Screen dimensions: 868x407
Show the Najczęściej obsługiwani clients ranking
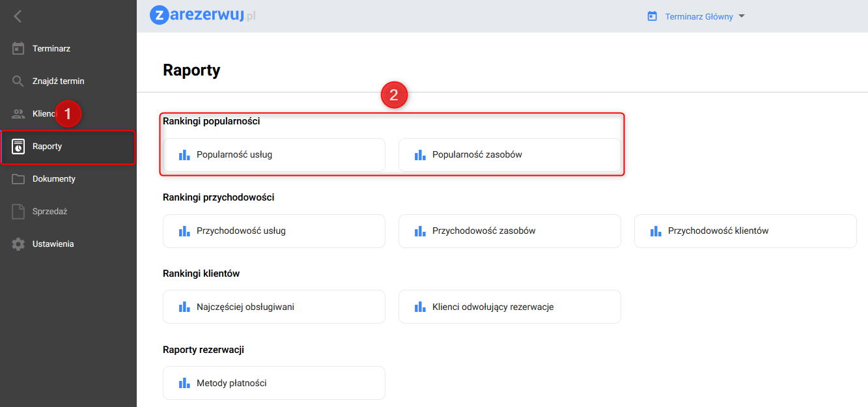pos(273,307)
